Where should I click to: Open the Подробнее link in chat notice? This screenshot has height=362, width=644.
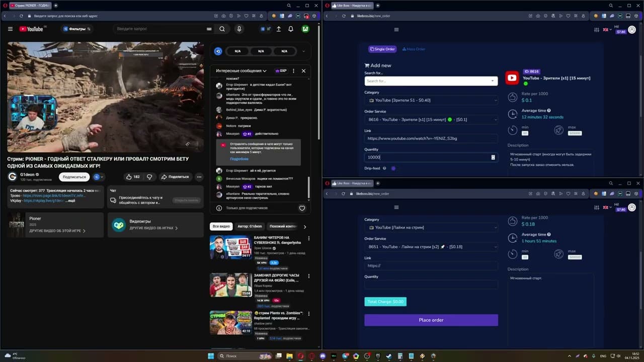(239, 159)
